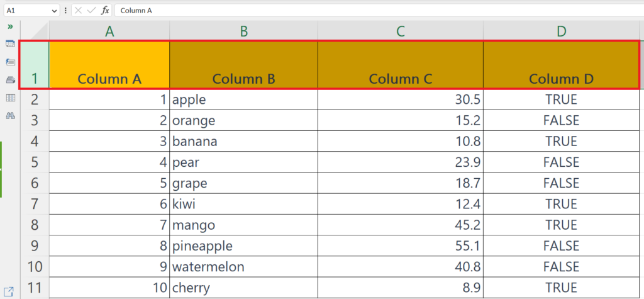Viewport: 644px width, 299px height.
Task: Select the cell containing watermelon
Action: pyautogui.click(x=243, y=267)
